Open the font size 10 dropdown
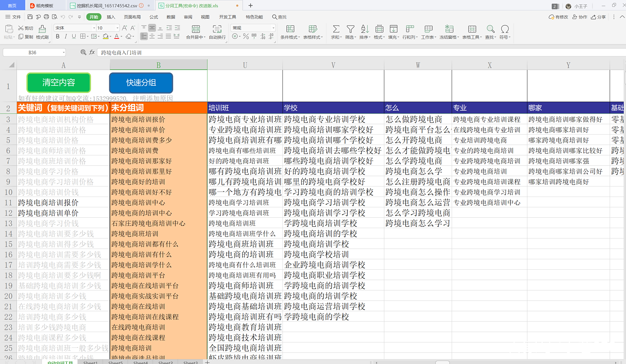Viewport: 626px width, 364px height. tap(117, 28)
